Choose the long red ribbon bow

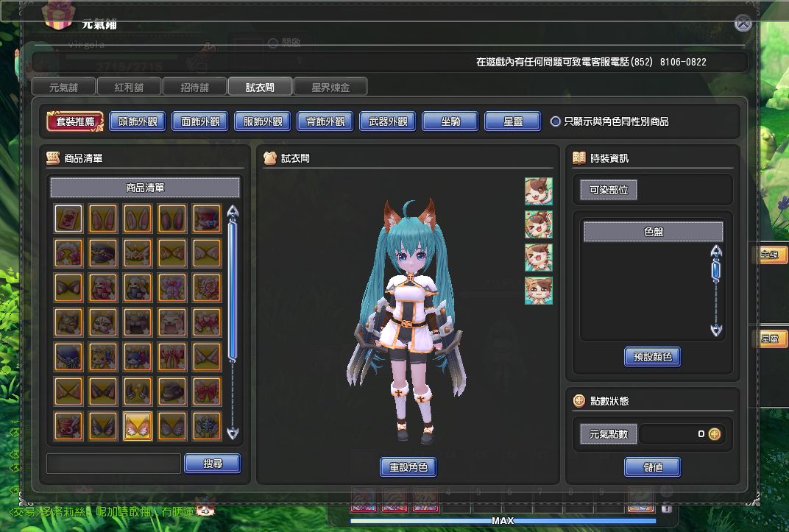tap(172, 357)
